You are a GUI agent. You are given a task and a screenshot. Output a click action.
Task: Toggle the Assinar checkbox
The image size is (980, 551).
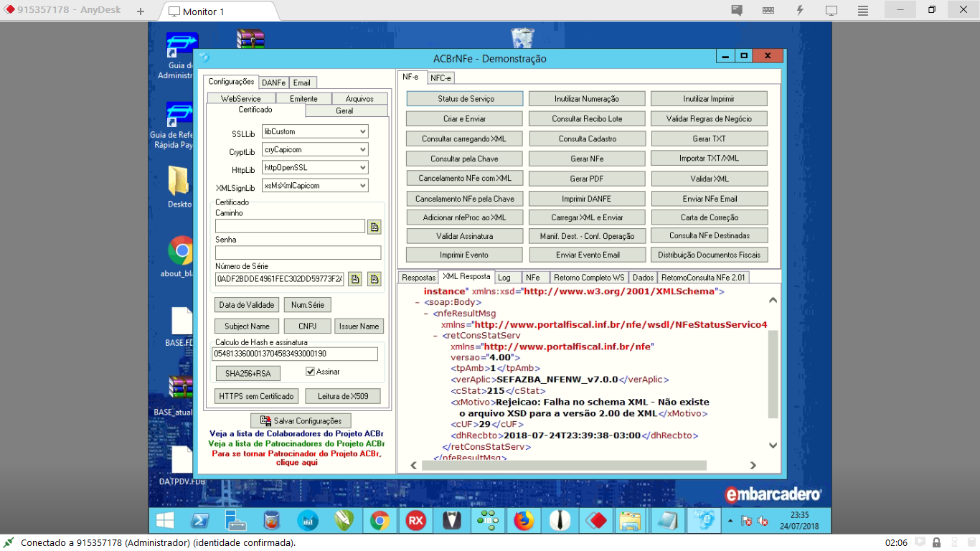pyautogui.click(x=310, y=372)
